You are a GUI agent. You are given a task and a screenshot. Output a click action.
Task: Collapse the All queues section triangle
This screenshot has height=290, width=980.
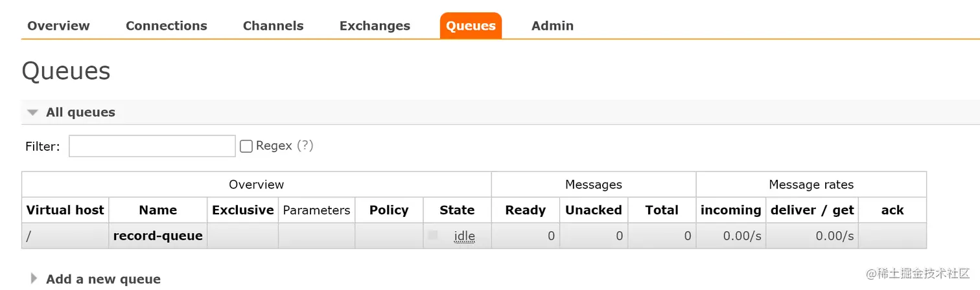[32, 113]
